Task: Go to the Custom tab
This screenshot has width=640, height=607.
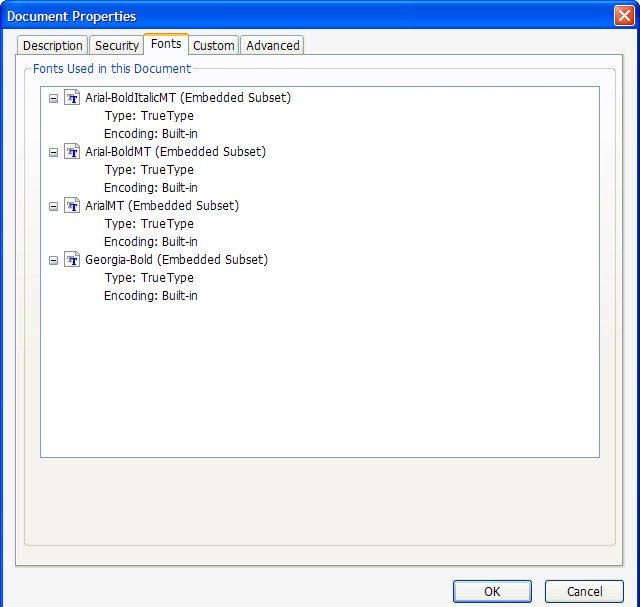Action: pos(214,45)
